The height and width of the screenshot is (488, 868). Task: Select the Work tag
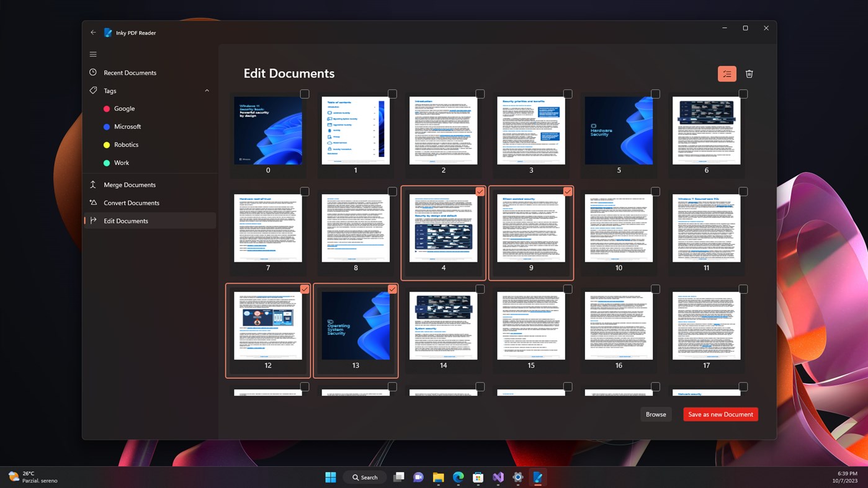pyautogui.click(x=122, y=162)
